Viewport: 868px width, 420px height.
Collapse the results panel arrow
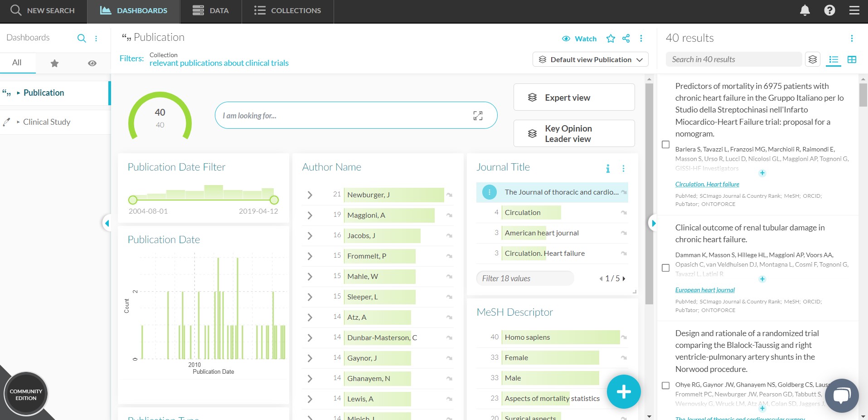(x=653, y=223)
